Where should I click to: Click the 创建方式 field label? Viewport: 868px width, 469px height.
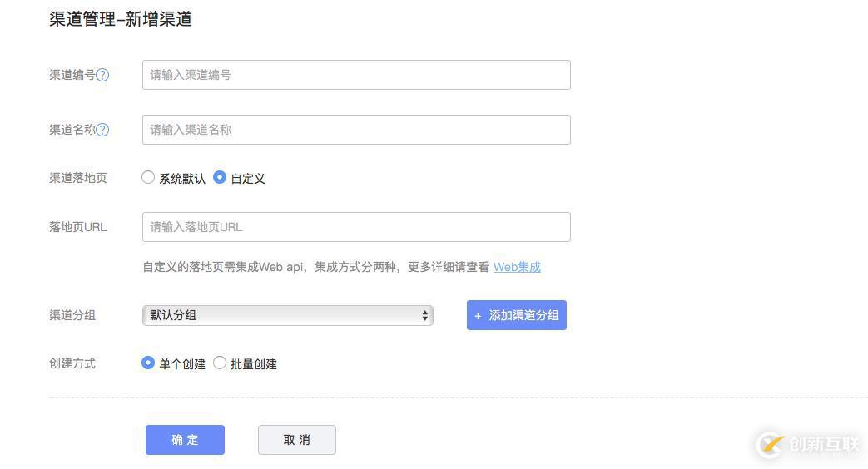72,363
